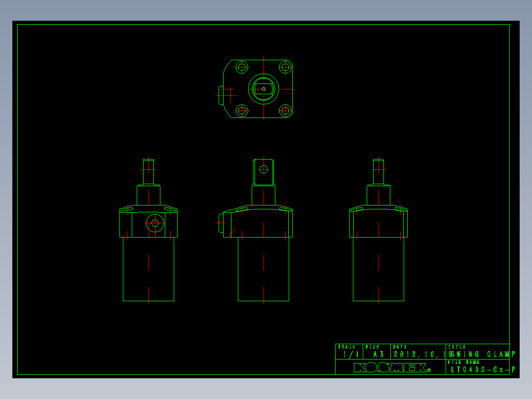The height and width of the screenshot is (399, 532).
Task: Select the middle elevation view with side port
Action: coord(254,230)
